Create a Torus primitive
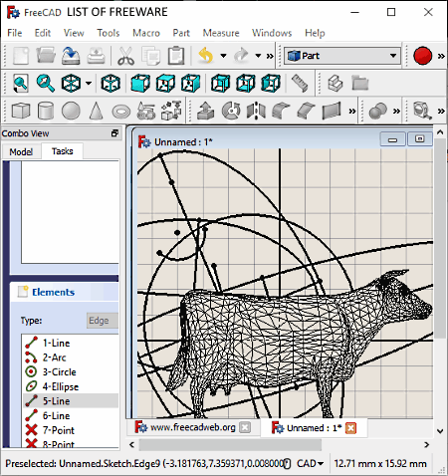Screen dimensions: 448x476 coord(121,112)
